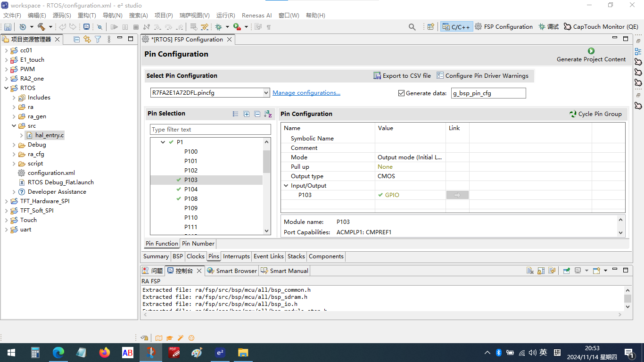The height and width of the screenshot is (362, 644).
Task: Click Pin Console icon in console toolbar
Action: 567,271
